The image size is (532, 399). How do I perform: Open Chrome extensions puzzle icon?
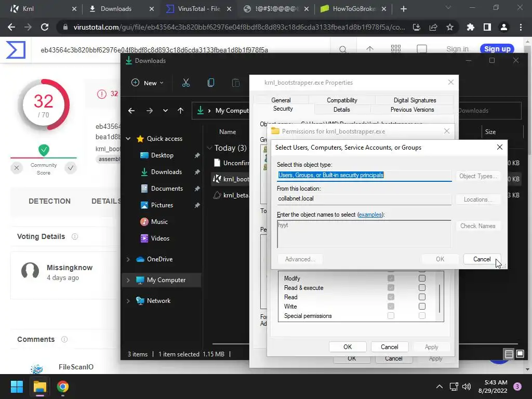pos(470,27)
